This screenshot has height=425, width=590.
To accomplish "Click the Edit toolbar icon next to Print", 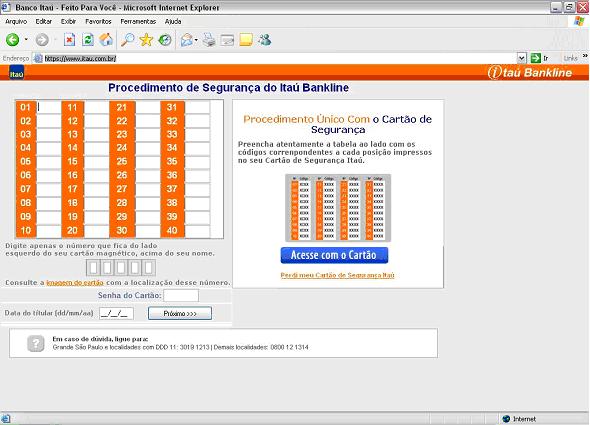I will [x=227, y=40].
